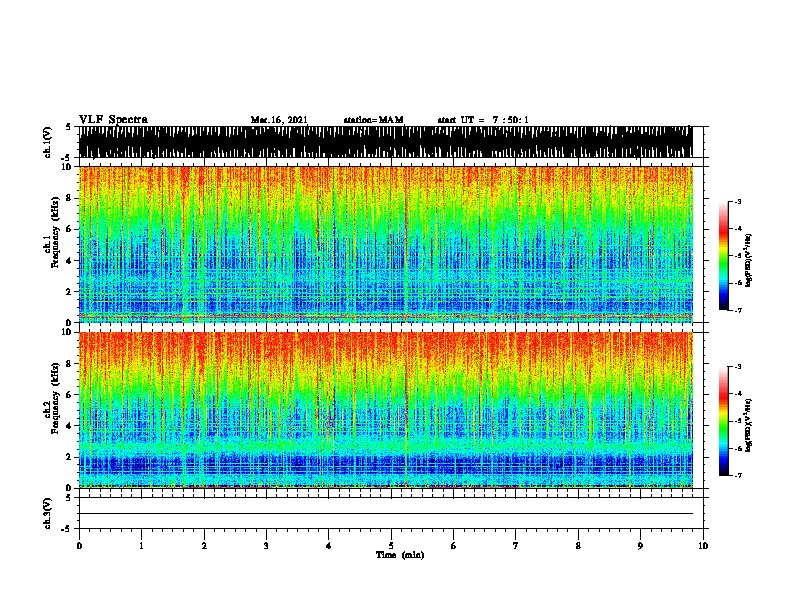Viewport: 792px width, 612px height.
Task: Click time axis tick label "0"
Action: [79, 546]
